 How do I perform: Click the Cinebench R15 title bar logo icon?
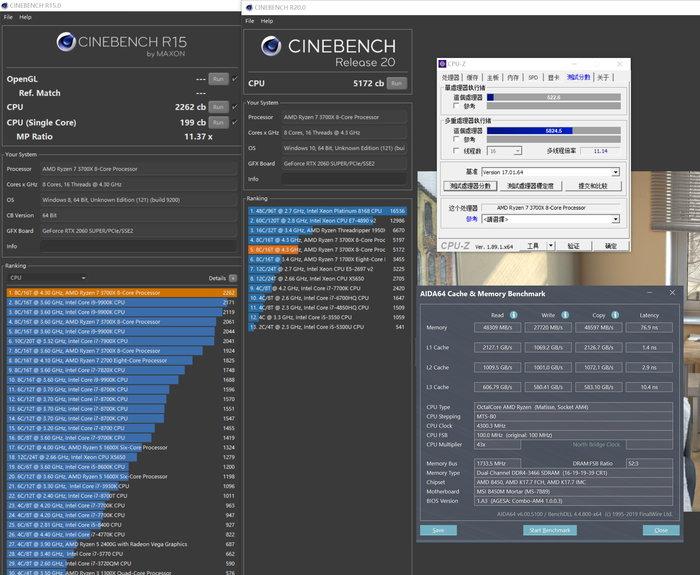[x=4, y=5]
